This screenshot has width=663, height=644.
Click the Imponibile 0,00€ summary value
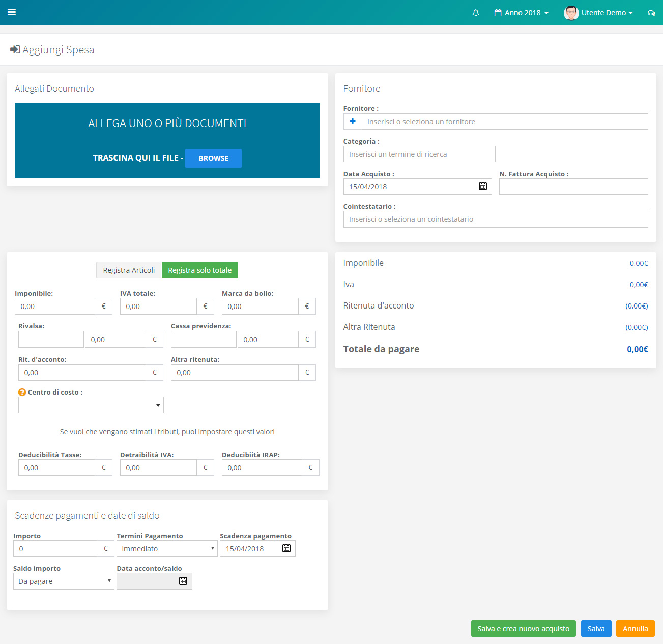point(639,263)
